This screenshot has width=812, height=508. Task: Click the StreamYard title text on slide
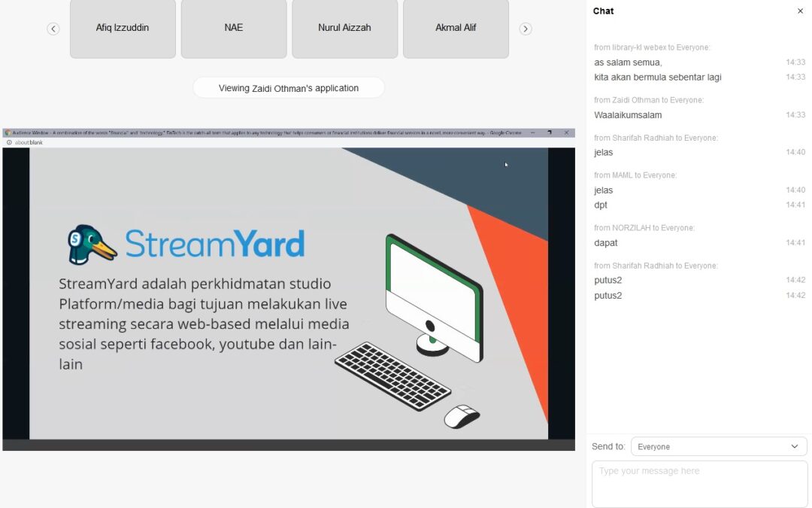coord(215,244)
